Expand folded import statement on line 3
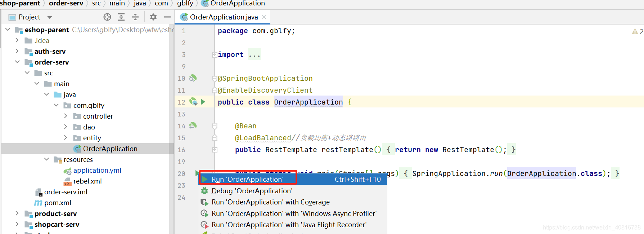Screen dimensions: 644x234 coord(215,55)
